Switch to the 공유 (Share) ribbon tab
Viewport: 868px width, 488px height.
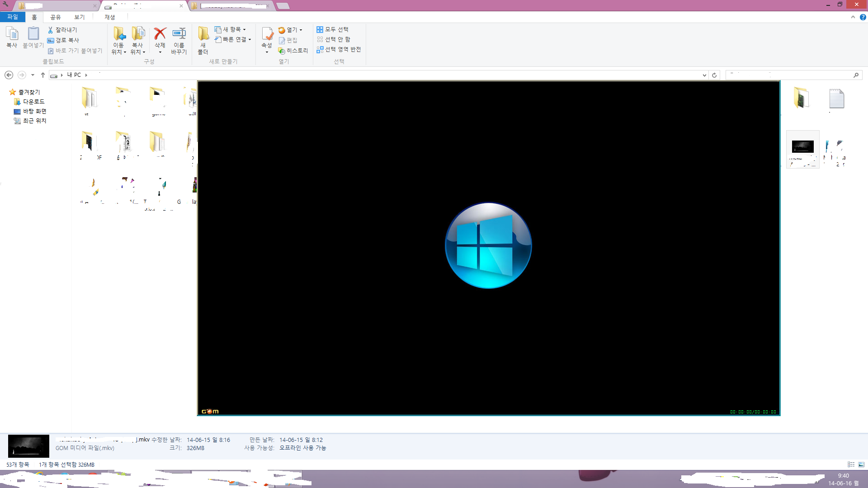[56, 17]
